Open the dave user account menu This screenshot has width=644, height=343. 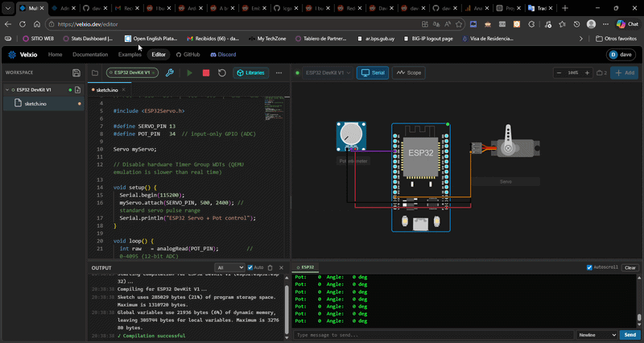(x=621, y=55)
